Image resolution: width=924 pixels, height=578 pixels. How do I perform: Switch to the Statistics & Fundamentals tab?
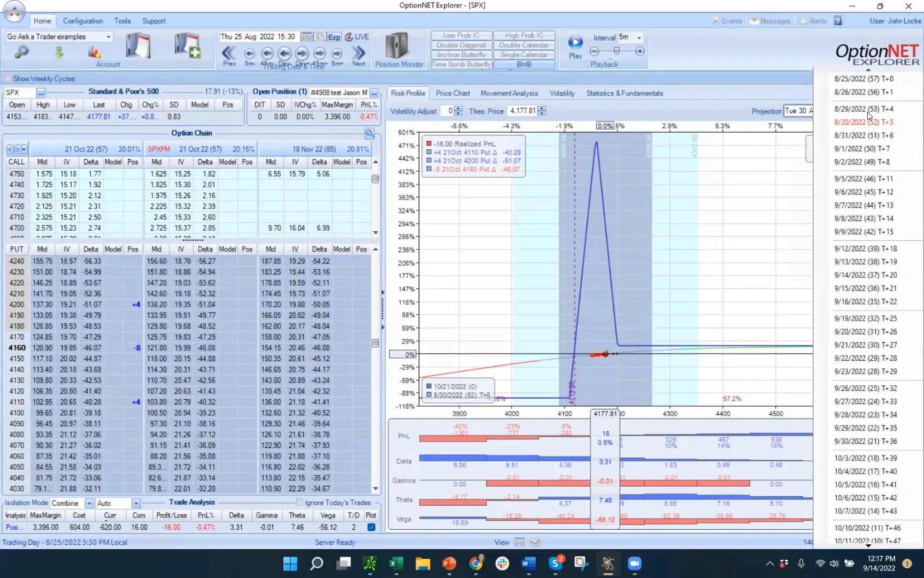pos(625,93)
